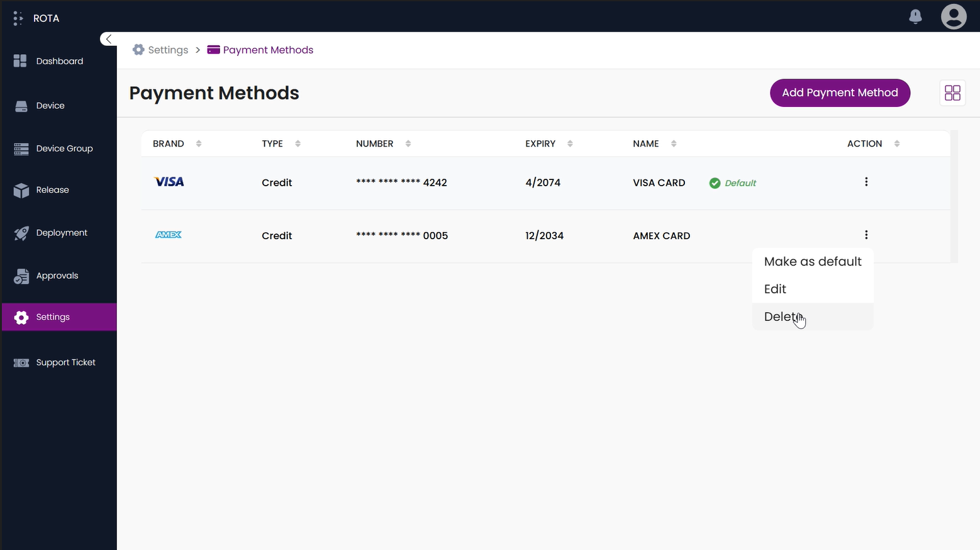980x550 pixels.
Task: Open the Release section via its cube icon
Action: (x=21, y=189)
